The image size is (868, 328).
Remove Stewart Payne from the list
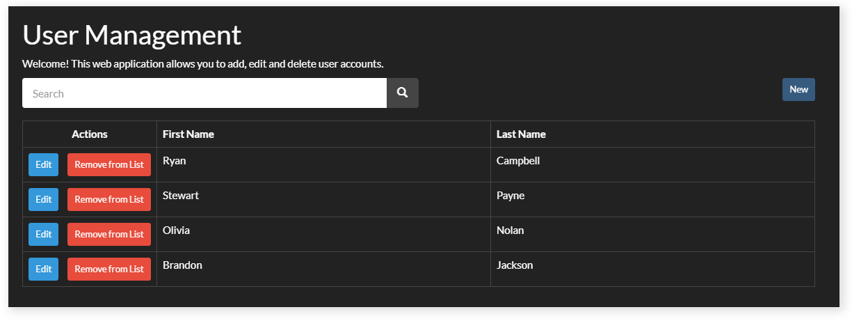[109, 200]
